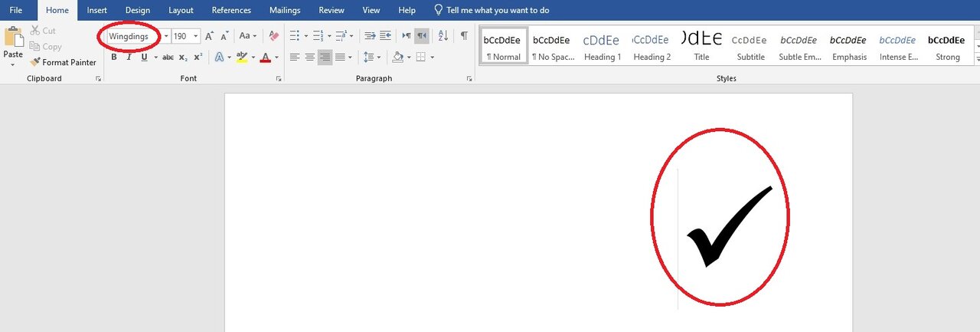Open the font size dropdown
980x332 pixels.
196,36
